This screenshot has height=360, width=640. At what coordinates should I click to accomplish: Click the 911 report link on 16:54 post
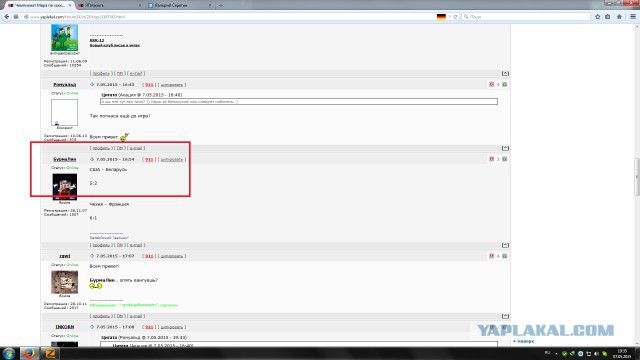[149, 160]
